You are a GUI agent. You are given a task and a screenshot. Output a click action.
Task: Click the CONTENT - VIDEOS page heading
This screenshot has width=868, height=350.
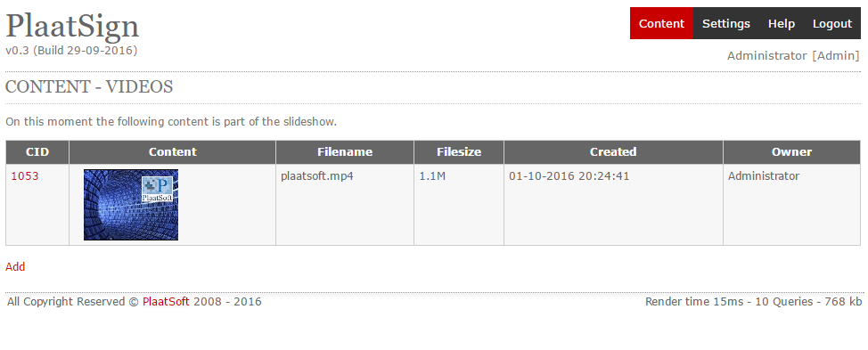tap(89, 86)
